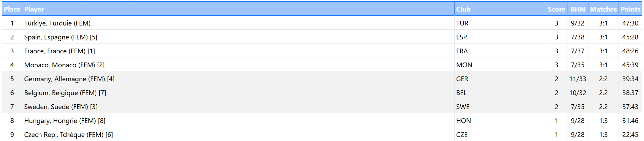This screenshot has width=644, height=141.
Task: Click the Club column header
Action: (463, 9)
